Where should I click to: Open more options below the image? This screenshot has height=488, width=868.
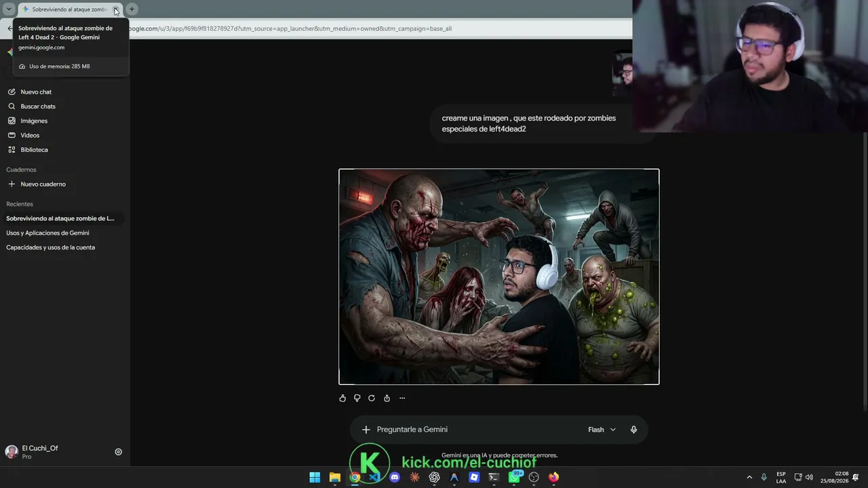point(402,399)
